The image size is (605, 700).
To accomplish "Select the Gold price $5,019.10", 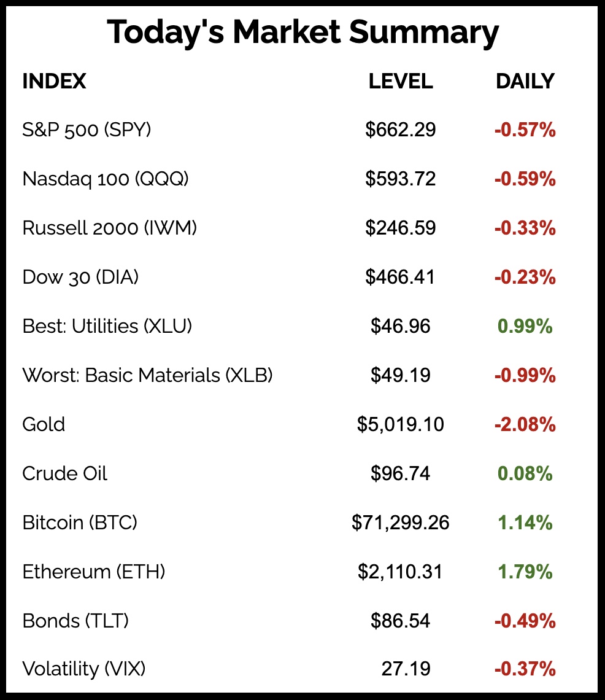I will pos(401,424).
